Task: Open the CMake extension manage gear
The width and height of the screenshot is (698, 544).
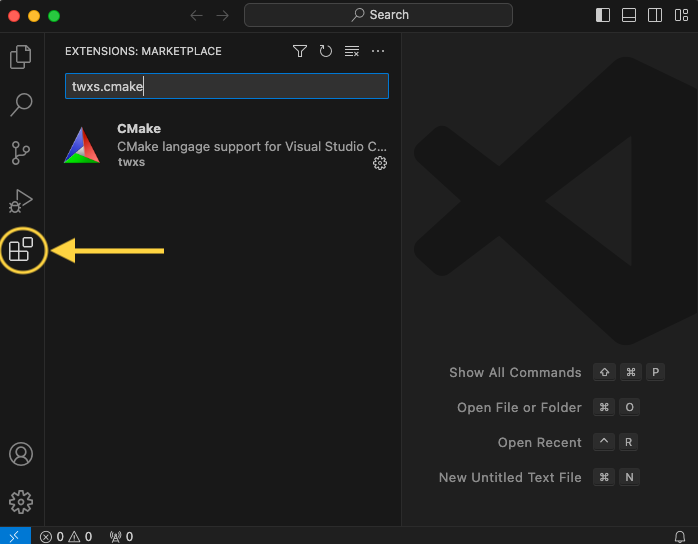Action: pos(380,163)
